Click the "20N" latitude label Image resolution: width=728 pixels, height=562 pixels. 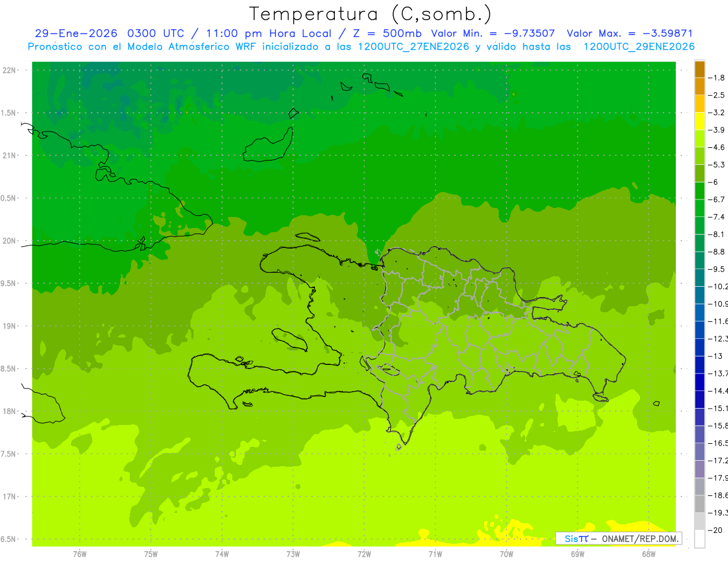(10, 241)
